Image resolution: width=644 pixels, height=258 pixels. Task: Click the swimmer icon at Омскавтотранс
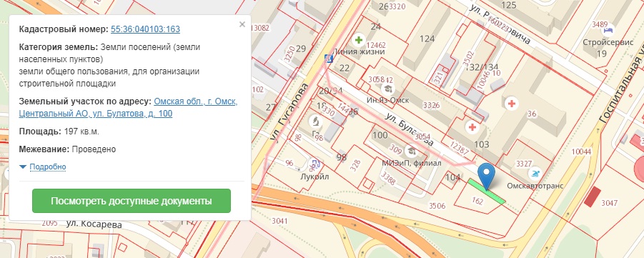pyautogui.click(x=535, y=174)
